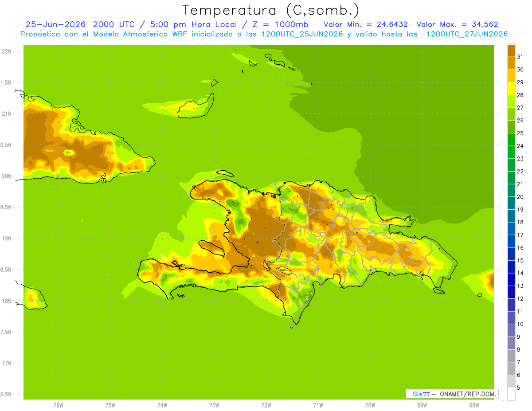Click the '75W' longitude axis label
Screen dimensions: 532x411
coord(110,405)
